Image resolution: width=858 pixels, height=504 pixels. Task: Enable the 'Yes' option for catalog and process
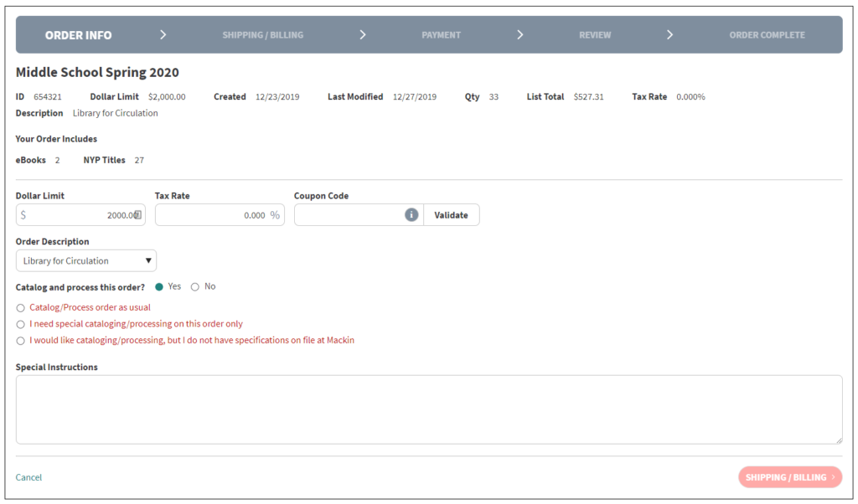coord(158,286)
